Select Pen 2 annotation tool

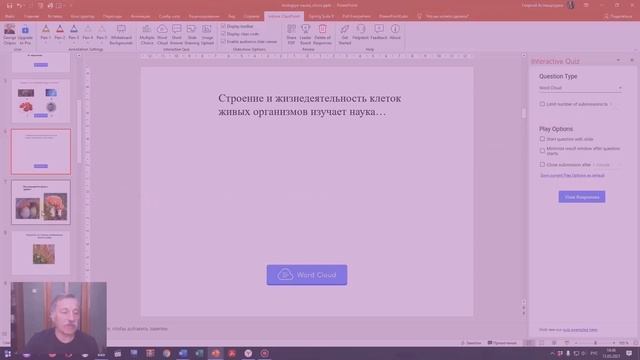[60, 32]
